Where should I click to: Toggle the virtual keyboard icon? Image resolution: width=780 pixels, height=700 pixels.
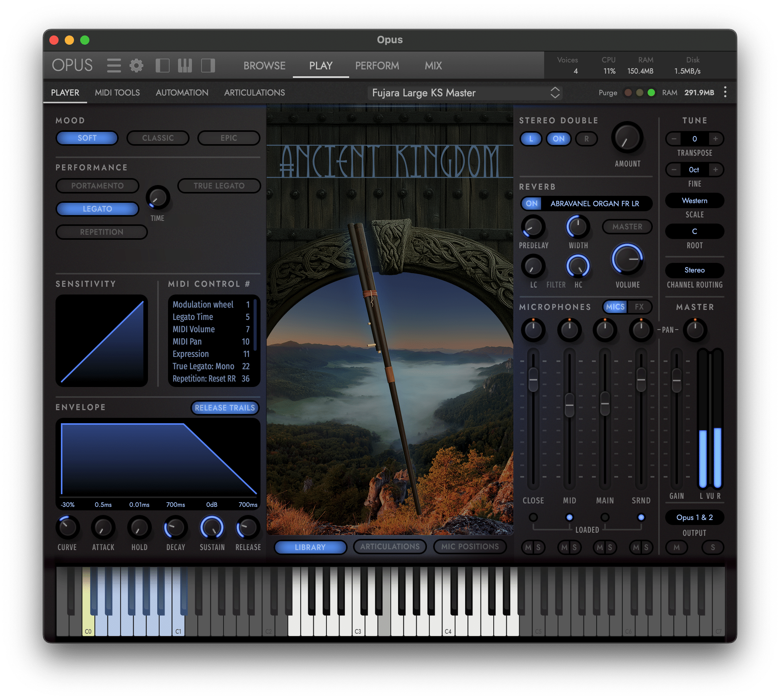tap(185, 66)
